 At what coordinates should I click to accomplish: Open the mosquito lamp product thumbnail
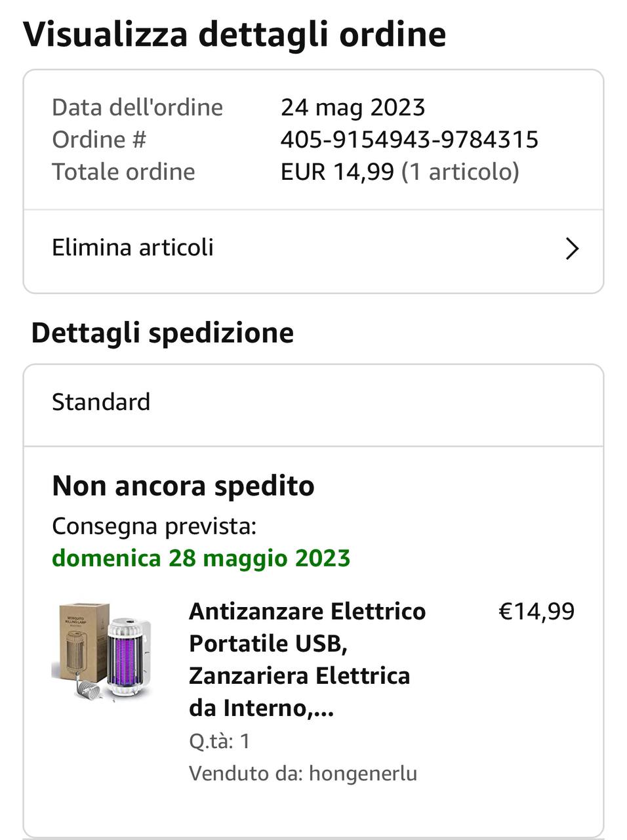point(102,652)
